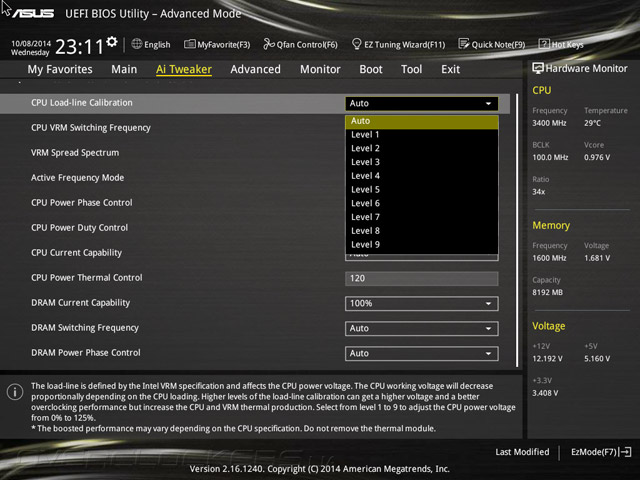640x480 pixels.
Task: Click the Vcore 0.976 V reading
Action: click(x=597, y=158)
